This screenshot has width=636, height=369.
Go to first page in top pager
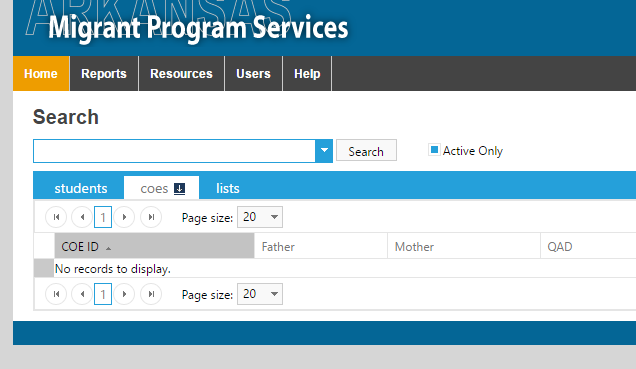pos(56,217)
